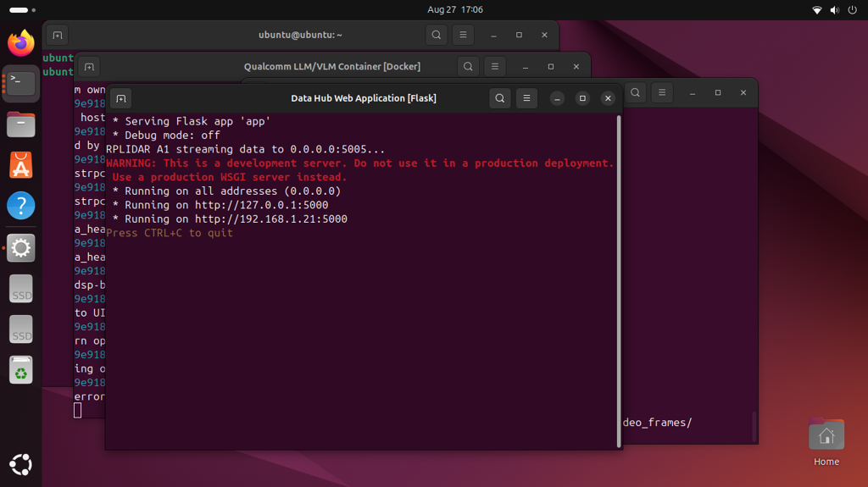Launch Ubuntu App Center from dock
The width and height of the screenshot is (868, 487).
(21, 165)
